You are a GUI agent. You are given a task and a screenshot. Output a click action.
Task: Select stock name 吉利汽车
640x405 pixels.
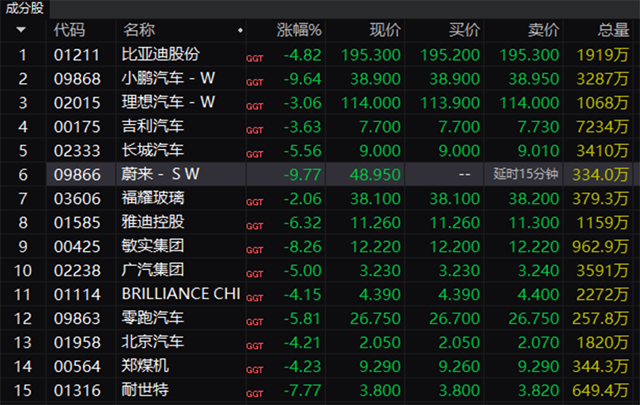coord(153,126)
